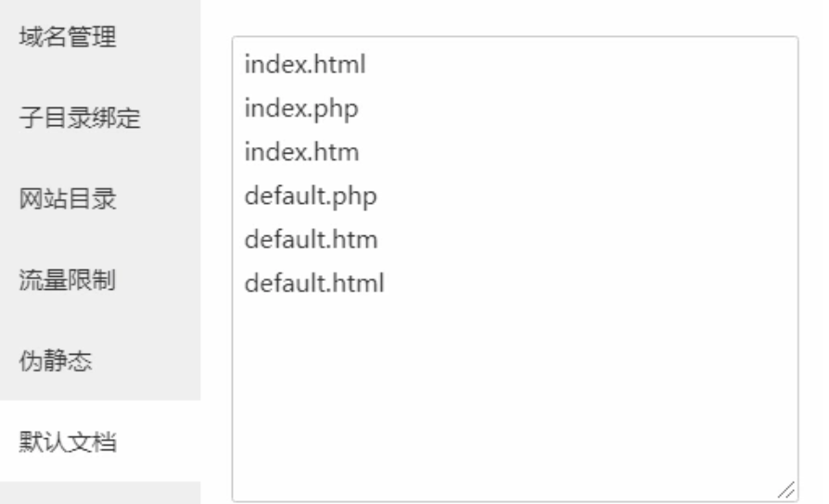Go to the 流量限制 section
Viewport: 829px width, 504px height.
pos(67,280)
